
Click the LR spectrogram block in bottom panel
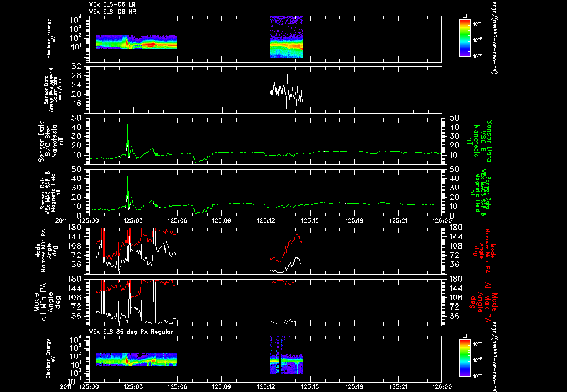pos(136,359)
